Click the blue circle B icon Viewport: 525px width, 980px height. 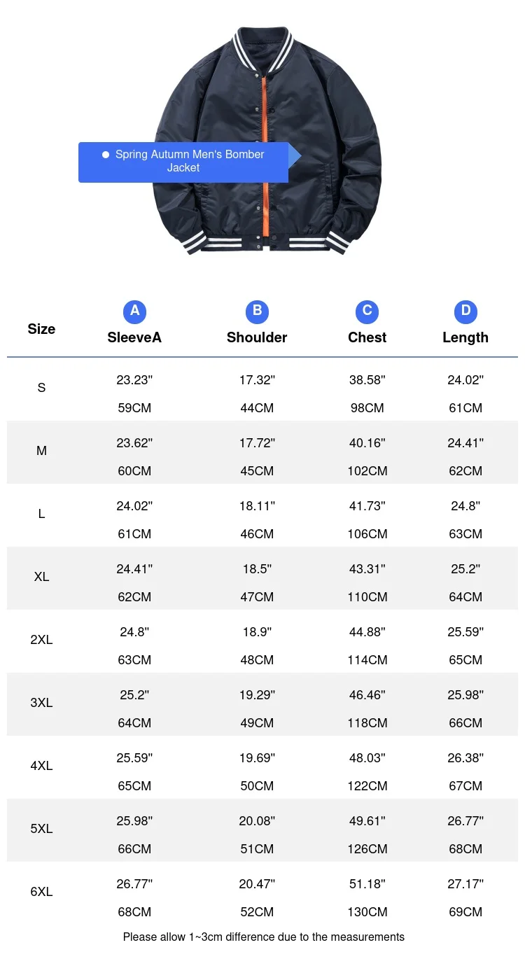[x=257, y=311]
